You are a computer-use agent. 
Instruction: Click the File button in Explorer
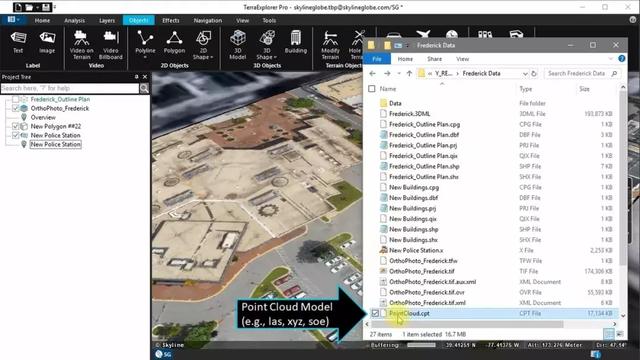pyautogui.click(x=377, y=59)
